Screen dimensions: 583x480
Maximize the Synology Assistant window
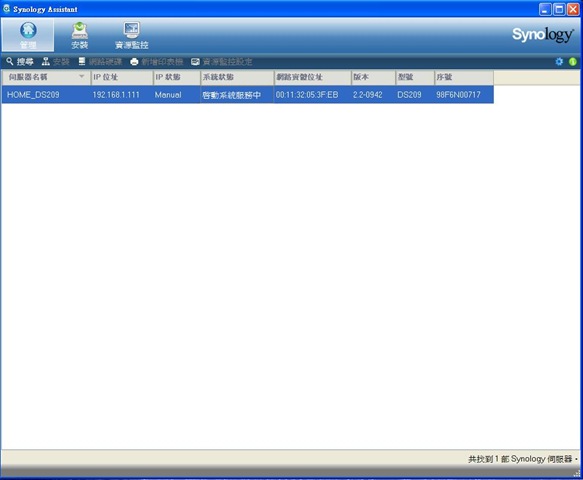click(x=559, y=9)
